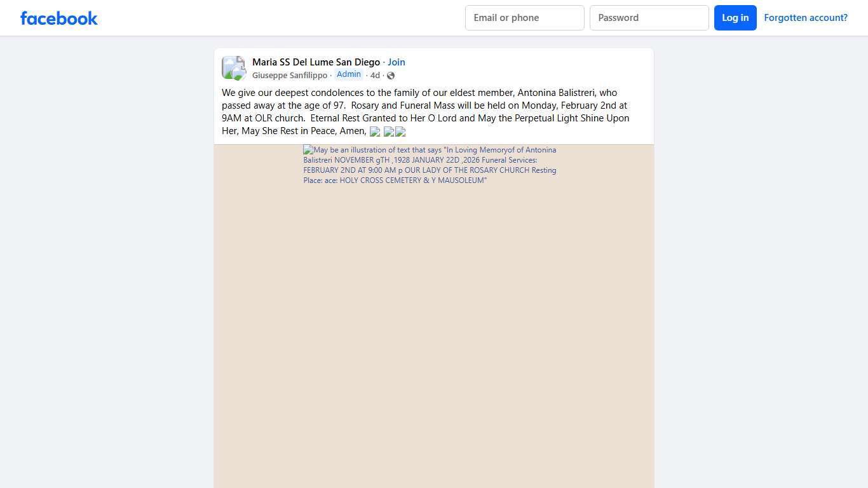Open the group's profile picture

tap(231, 65)
